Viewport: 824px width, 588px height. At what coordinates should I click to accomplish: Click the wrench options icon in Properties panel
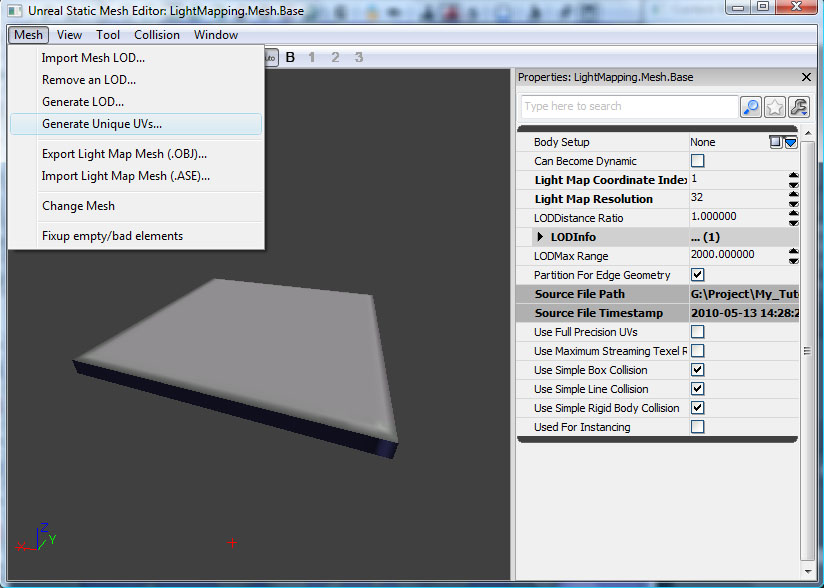pyautogui.click(x=796, y=106)
